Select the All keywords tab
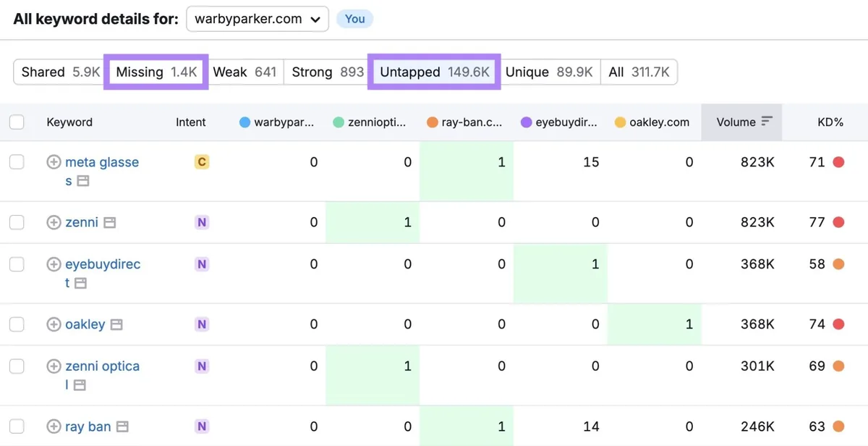The image size is (868, 446). [639, 72]
